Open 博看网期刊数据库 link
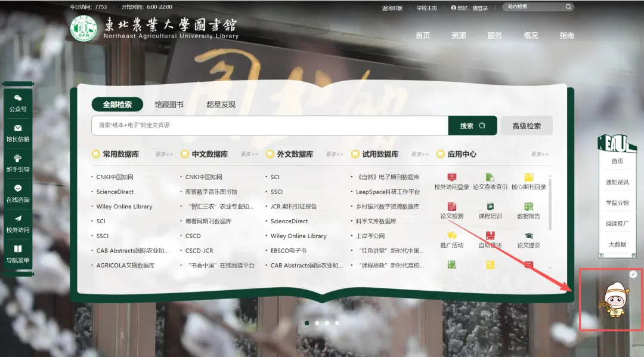The width and height of the screenshot is (644, 357). (208, 221)
